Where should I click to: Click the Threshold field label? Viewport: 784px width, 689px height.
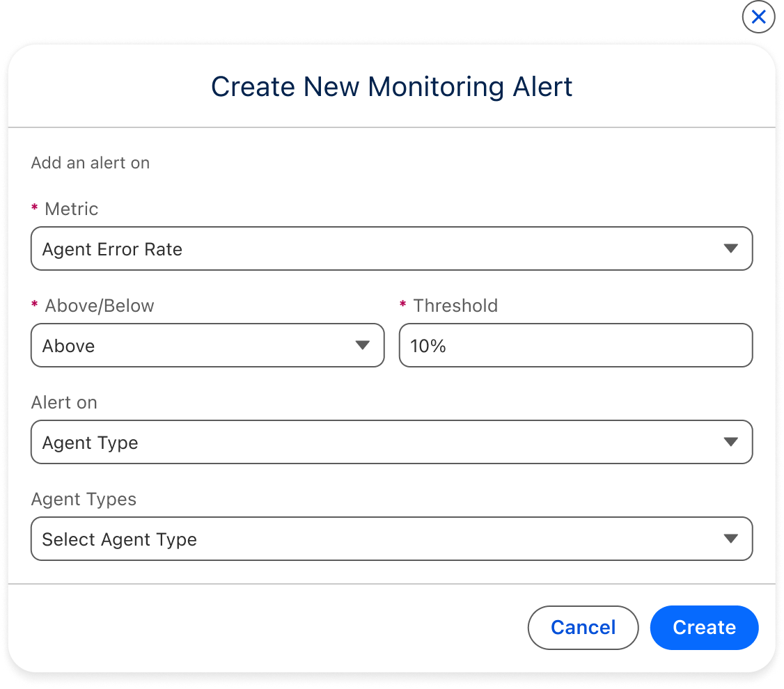[455, 306]
